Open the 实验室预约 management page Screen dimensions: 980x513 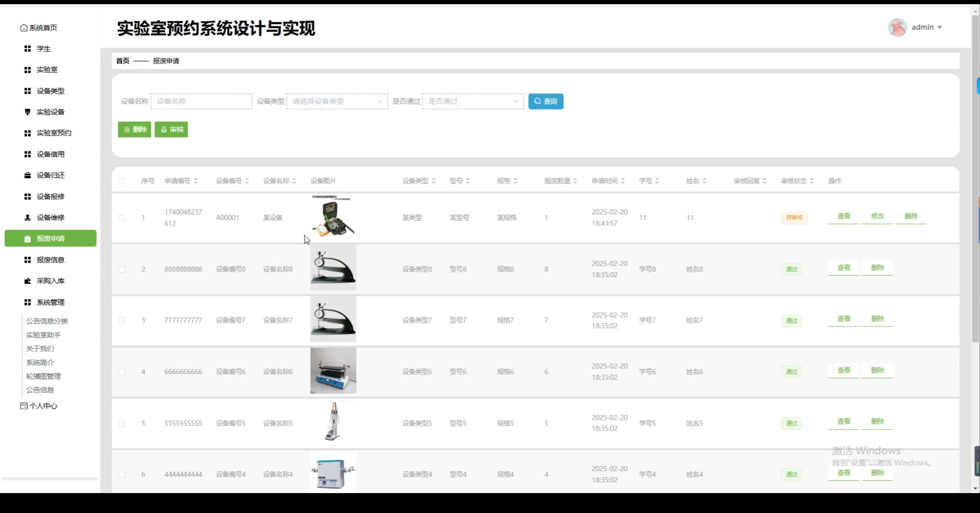tap(54, 133)
